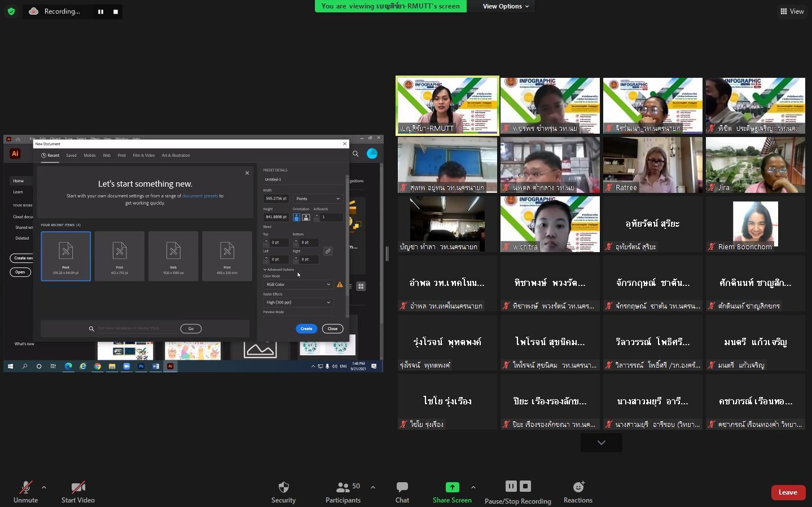The width and height of the screenshot is (812, 507).
Task: Show next page of participant videos
Action: click(602, 443)
